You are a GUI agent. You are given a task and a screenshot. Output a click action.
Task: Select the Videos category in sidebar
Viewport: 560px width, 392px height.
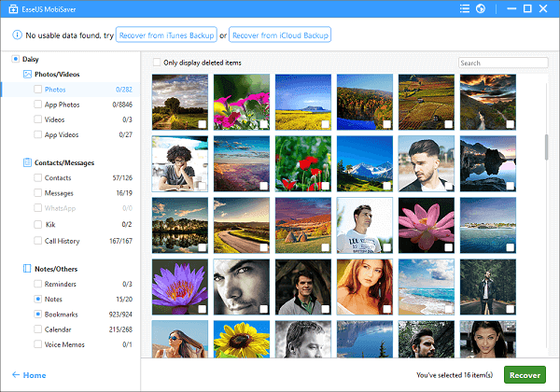pos(56,120)
